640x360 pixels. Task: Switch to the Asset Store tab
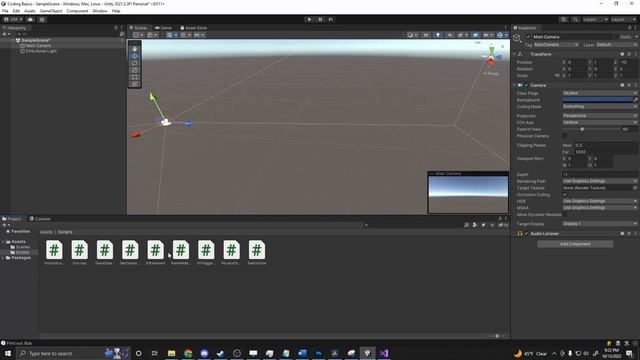(194, 28)
